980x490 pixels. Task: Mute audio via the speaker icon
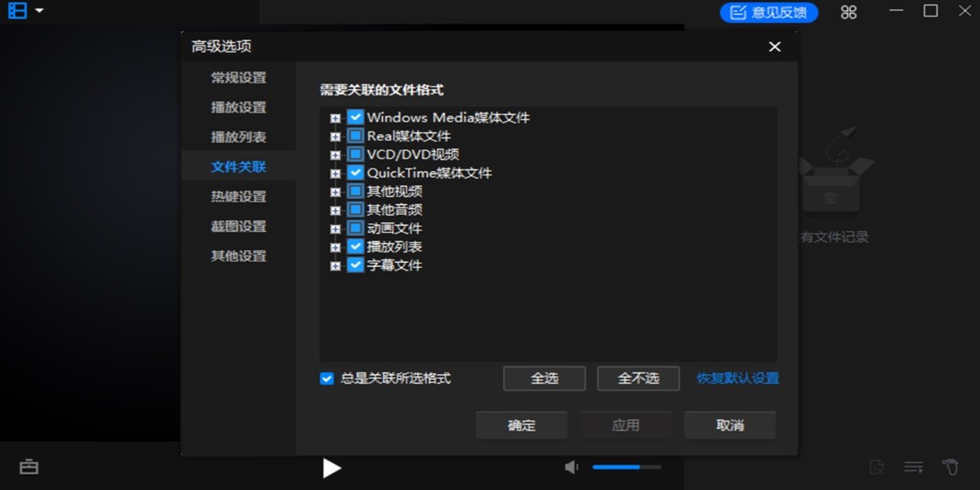pos(570,466)
